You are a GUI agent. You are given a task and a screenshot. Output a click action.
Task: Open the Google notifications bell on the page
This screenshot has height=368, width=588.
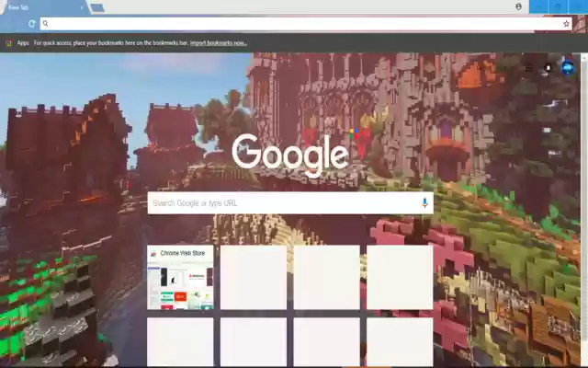pos(548,68)
